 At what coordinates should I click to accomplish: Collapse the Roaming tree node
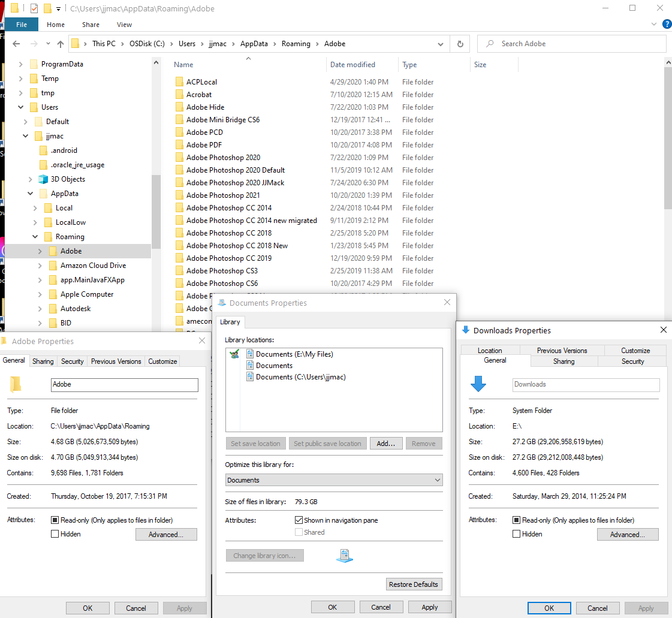(35, 236)
